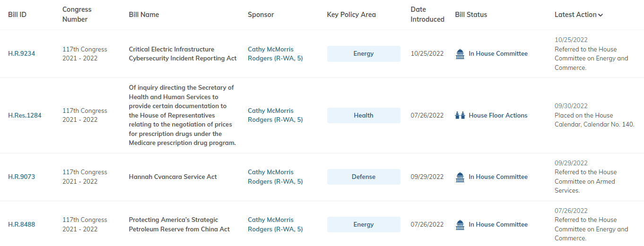Screen dimensions: 644x246
Task: Select the Energy tag for H.R.8488
Action: (x=364, y=225)
